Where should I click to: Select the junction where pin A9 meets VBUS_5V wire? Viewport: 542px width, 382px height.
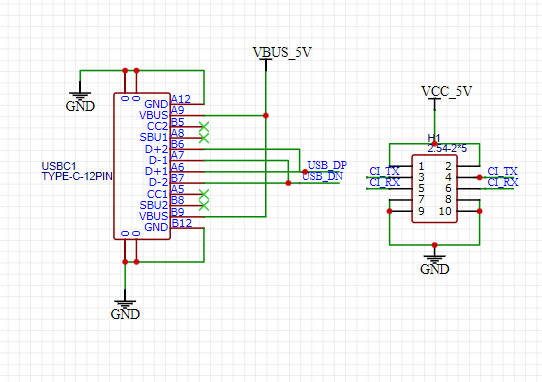[x=266, y=115]
